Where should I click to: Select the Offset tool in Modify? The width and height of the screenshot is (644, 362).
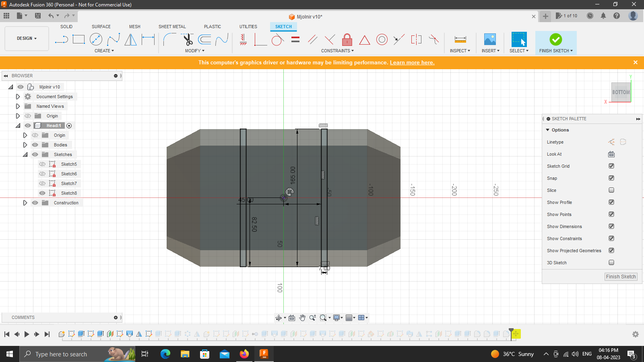point(205,39)
